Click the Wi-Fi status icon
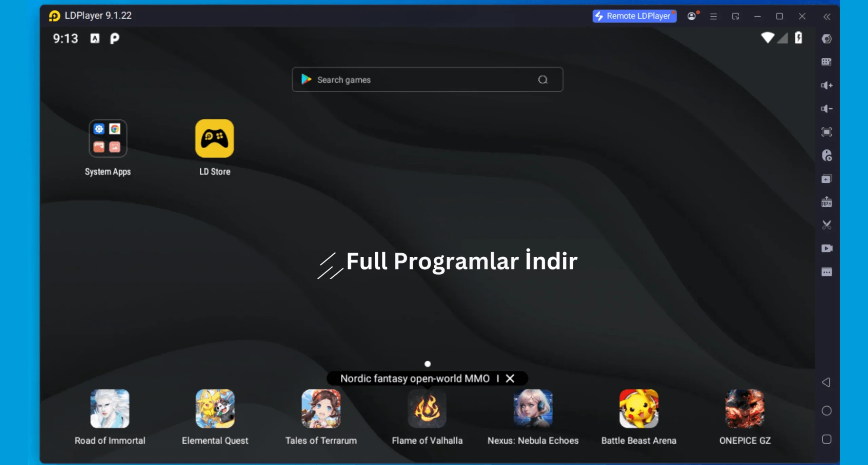The image size is (868, 465). point(767,38)
